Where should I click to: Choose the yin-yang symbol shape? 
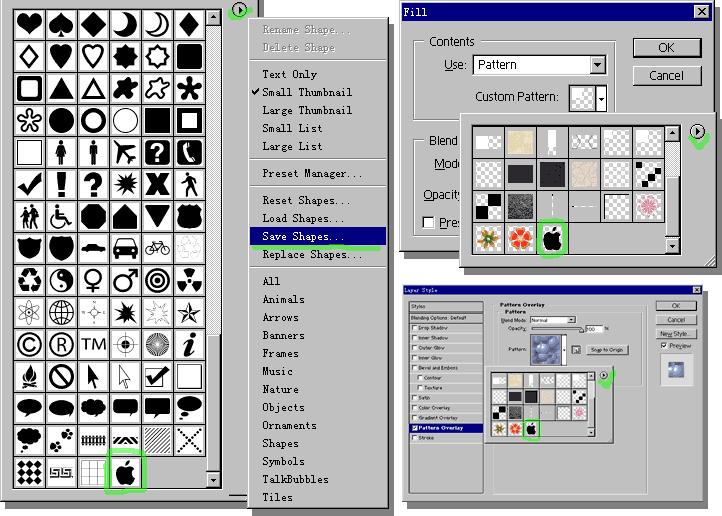coord(61,279)
